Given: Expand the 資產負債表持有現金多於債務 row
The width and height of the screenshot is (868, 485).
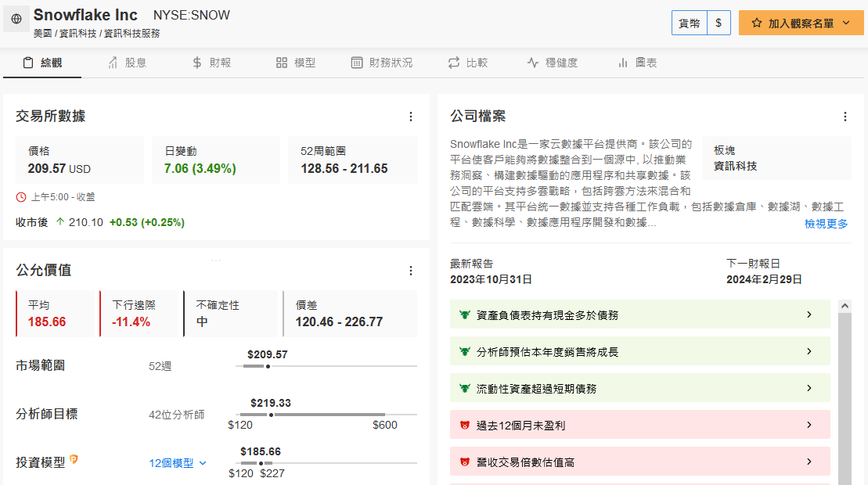Looking at the screenshot, I should pyautogui.click(x=640, y=314).
